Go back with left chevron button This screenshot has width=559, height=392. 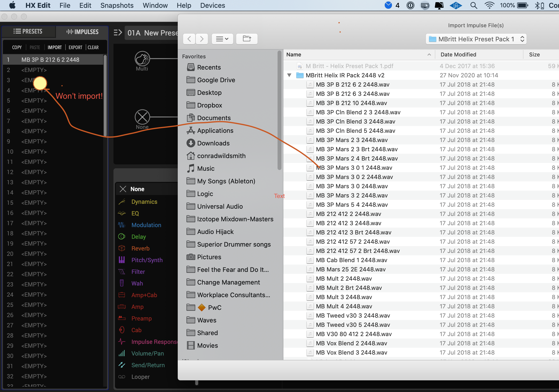click(189, 39)
